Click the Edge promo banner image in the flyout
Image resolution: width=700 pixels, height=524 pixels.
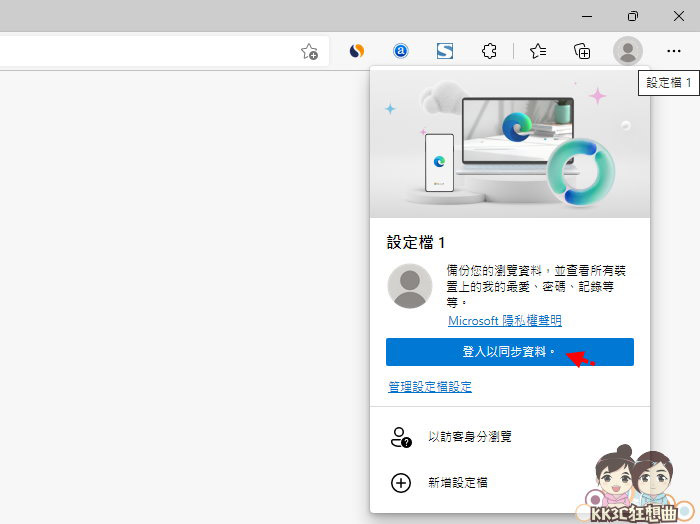click(x=510, y=143)
